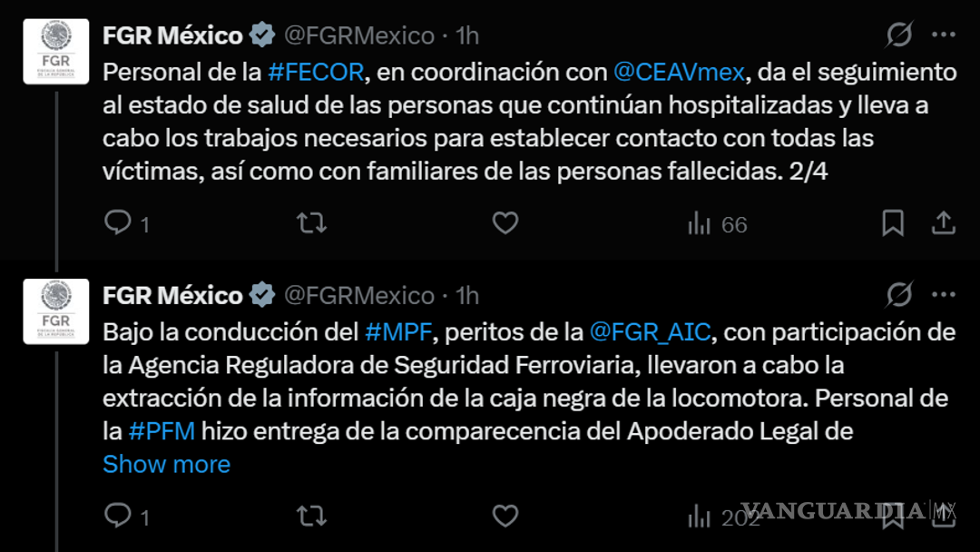The height and width of the screenshot is (552, 980).
Task: Select the retweet icon on the second tweet
Action: (x=311, y=515)
